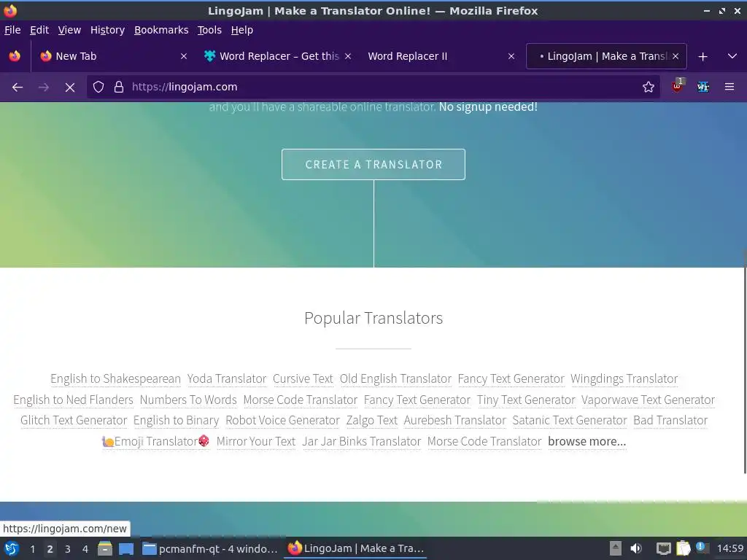The width and height of the screenshot is (747, 560).
Task: Open the Yoda Translator link
Action: coord(227,379)
